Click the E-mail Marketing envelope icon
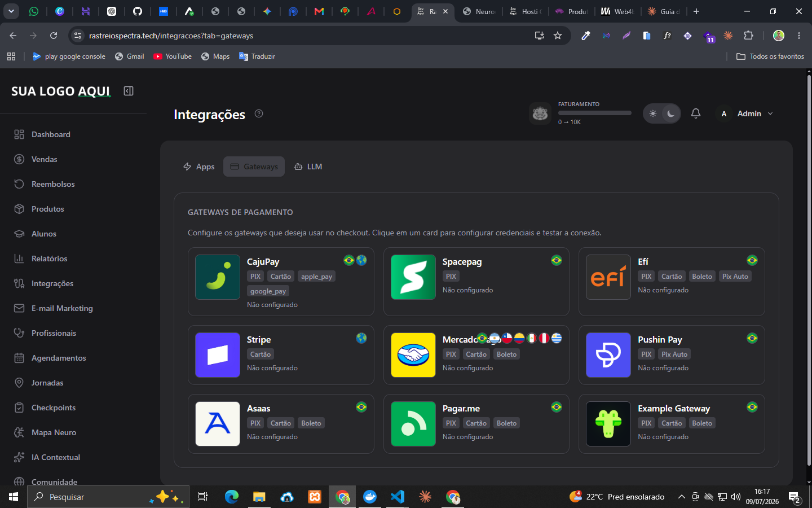The image size is (812, 508). 19,308
